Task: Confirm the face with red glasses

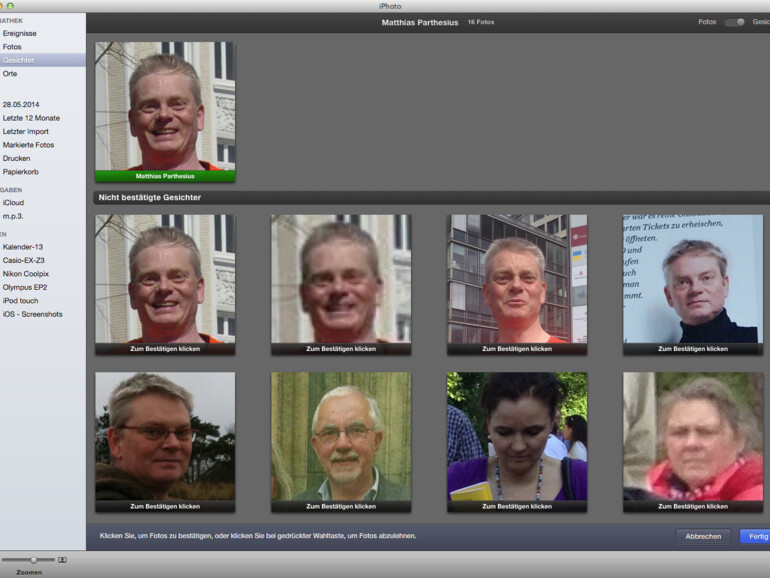Action: [165, 442]
